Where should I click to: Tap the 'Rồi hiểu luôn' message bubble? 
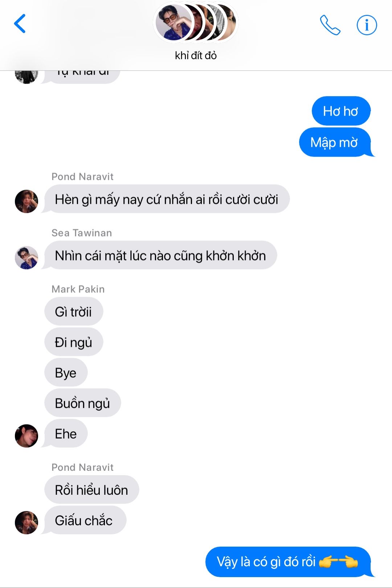91,490
